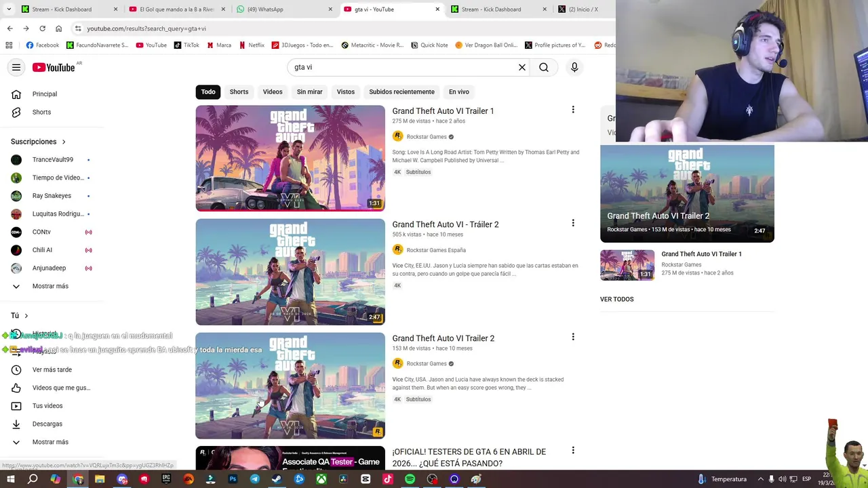Open Epic Games launcher in taskbar
This screenshot has width=868, height=488.
(x=166, y=479)
